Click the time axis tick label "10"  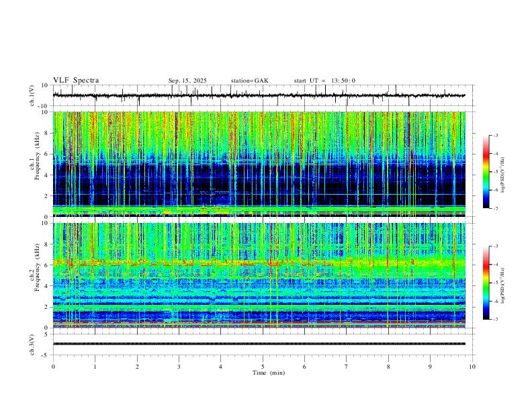[x=472, y=367]
